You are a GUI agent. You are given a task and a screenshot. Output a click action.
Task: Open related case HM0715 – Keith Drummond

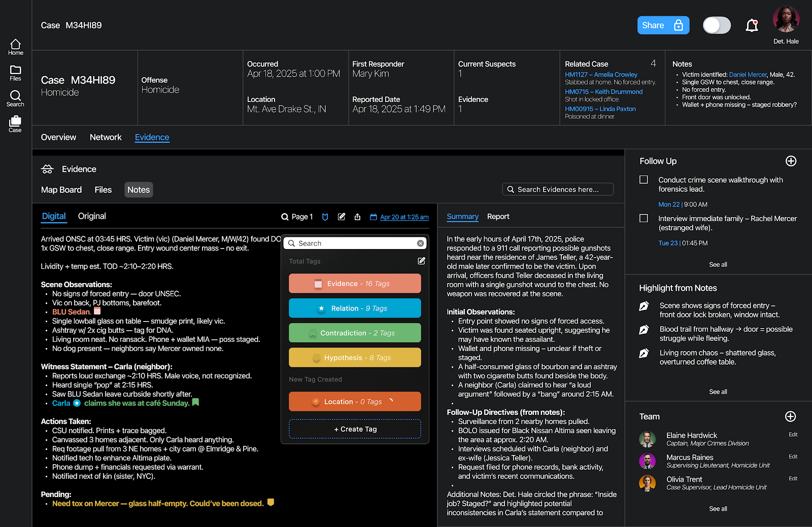(603, 92)
